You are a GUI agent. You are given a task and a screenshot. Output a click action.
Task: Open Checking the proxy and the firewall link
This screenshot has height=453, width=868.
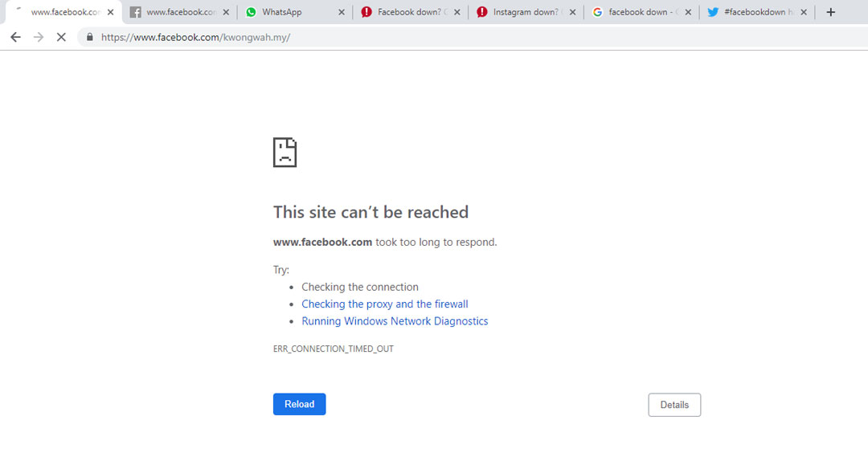[x=385, y=304]
